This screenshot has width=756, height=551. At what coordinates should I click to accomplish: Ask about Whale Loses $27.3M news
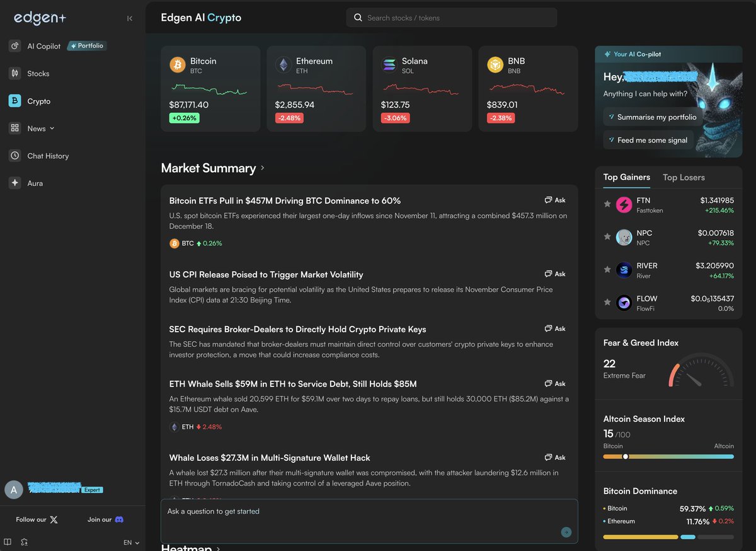click(555, 458)
